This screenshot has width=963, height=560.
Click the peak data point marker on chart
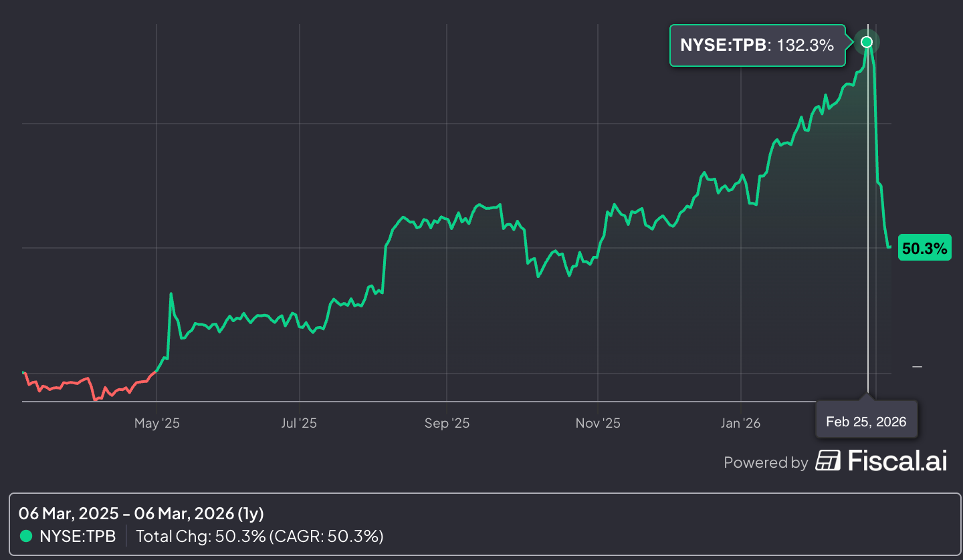pyautogui.click(x=867, y=42)
